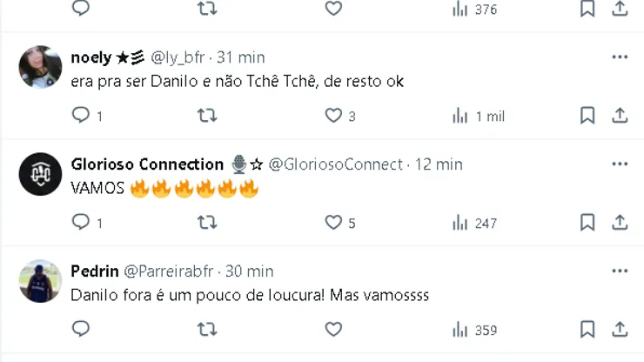
Task: Open Pedrin's profile picture
Action: pos(40,281)
